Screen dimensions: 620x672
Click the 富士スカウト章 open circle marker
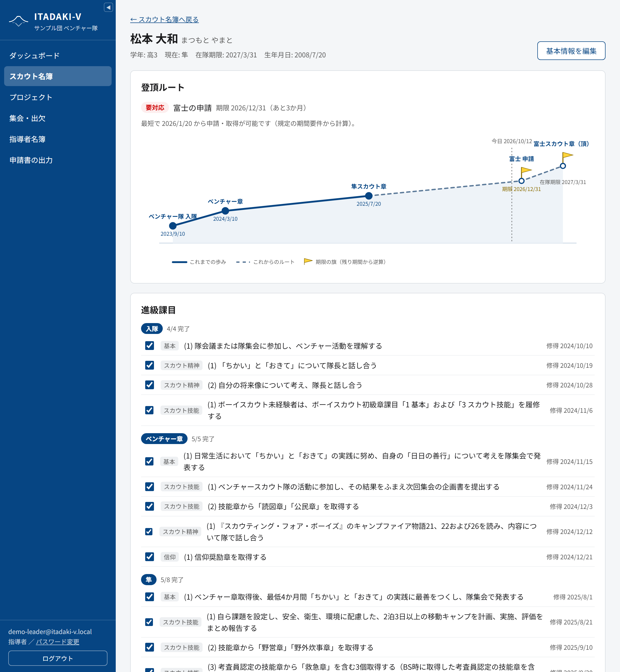point(563,166)
